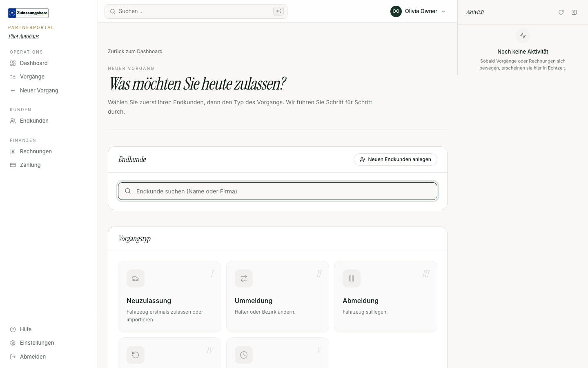Select the Ummeldung card

pos(278,297)
